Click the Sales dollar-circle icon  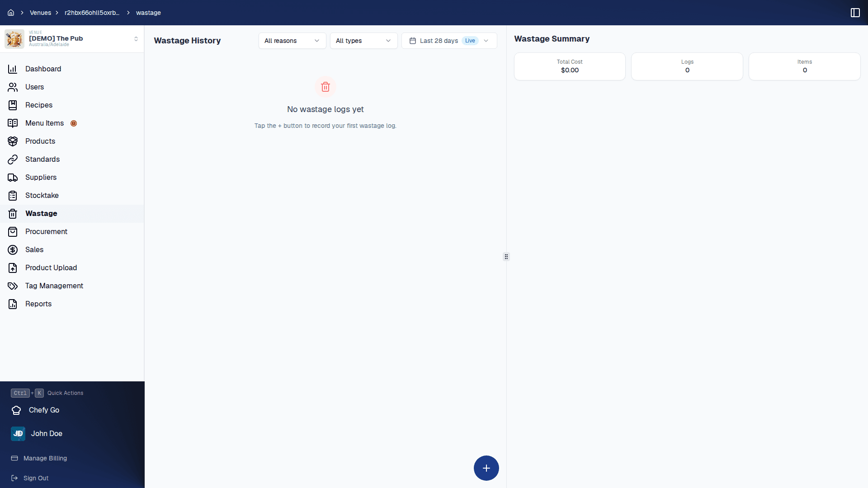tap(13, 250)
